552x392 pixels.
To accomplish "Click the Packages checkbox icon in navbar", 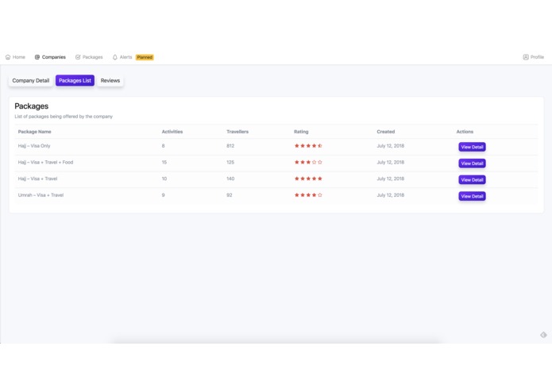I will 78,57.
